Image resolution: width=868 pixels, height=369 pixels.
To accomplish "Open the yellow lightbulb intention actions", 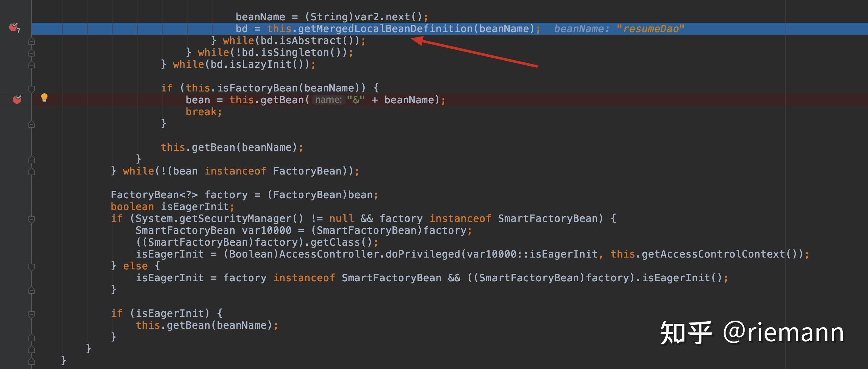I will pyautogui.click(x=44, y=98).
